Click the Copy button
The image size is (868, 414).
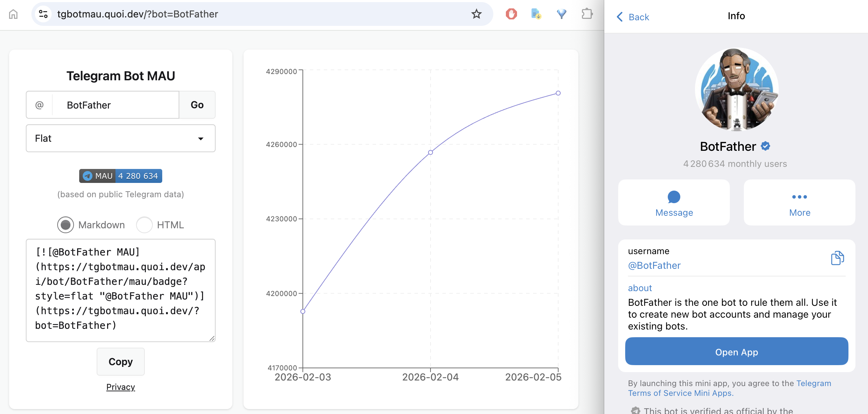tap(121, 362)
